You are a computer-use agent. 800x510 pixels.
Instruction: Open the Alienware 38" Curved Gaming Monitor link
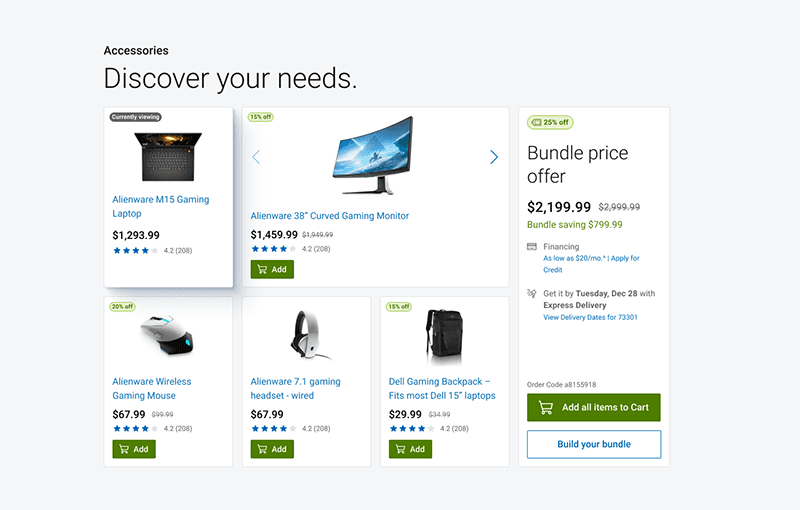[x=330, y=216]
